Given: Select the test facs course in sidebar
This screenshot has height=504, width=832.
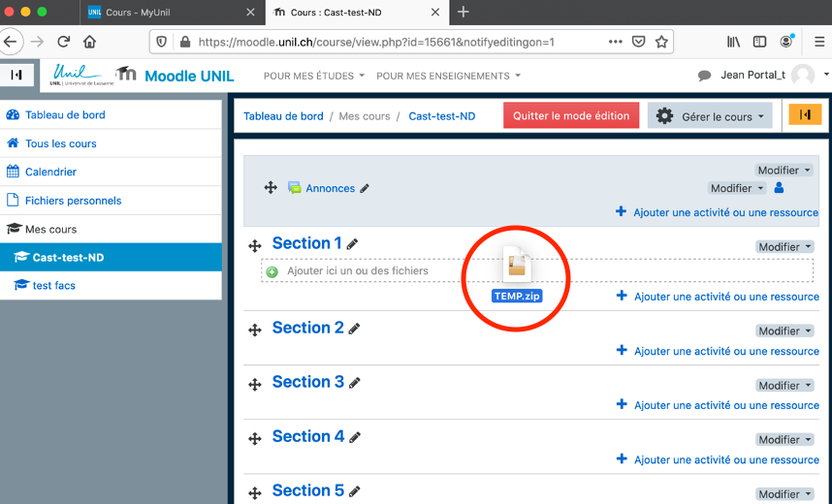Looking at the screenshot, I should point(53,285).
